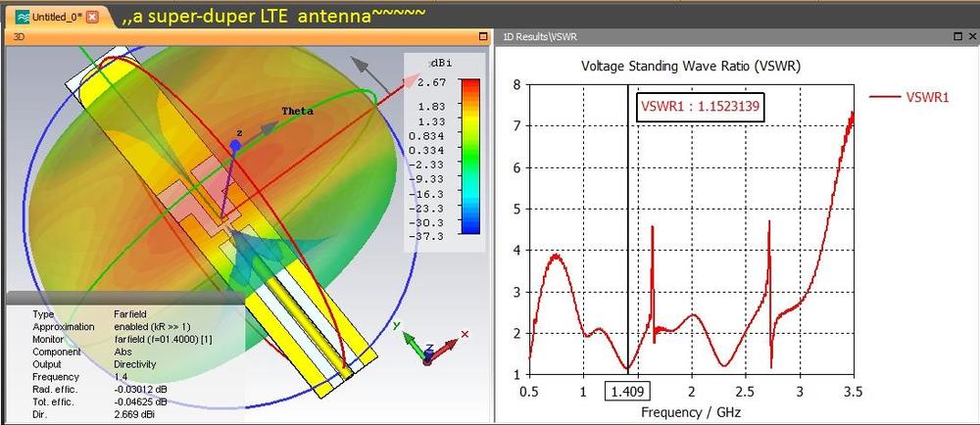Screen dimensions: 980x425
Task: Close the Untitled_0* tab with its red X
Action: click(92, 17)
